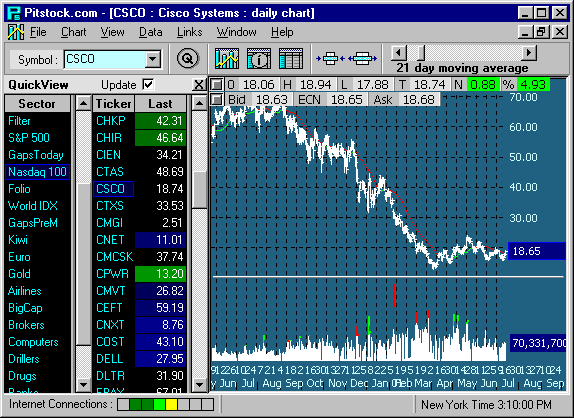Open the Links menu
The image size is (574, 418).
[190, 32]
